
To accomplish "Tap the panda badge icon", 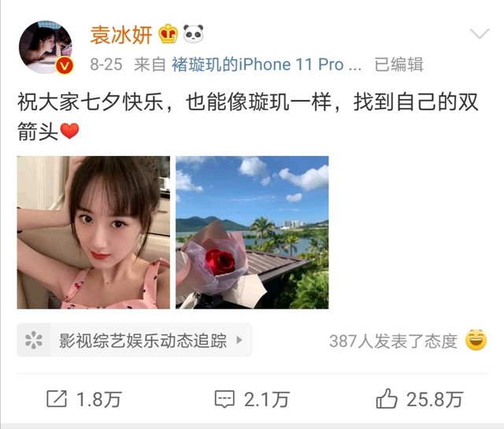I will pos(193,33).
